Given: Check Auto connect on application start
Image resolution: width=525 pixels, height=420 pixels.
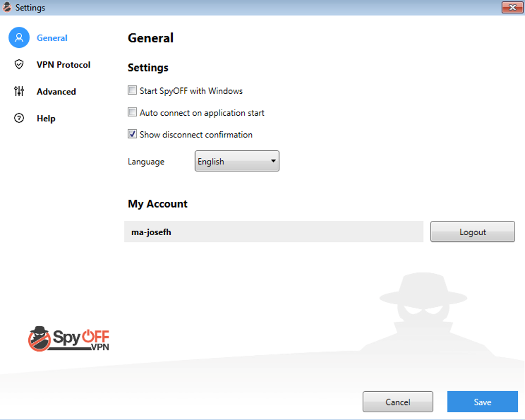Looking at the screenshot, I should pyautogui.click(x=132, y=112).
